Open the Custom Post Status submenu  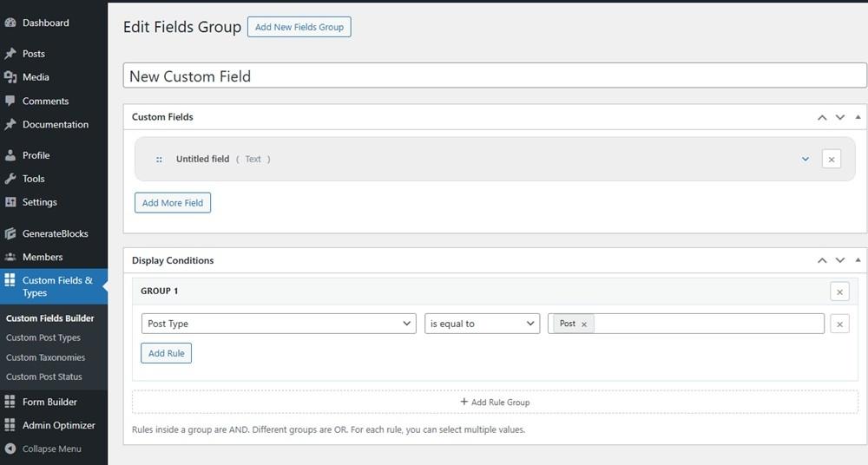click(43, 377)
